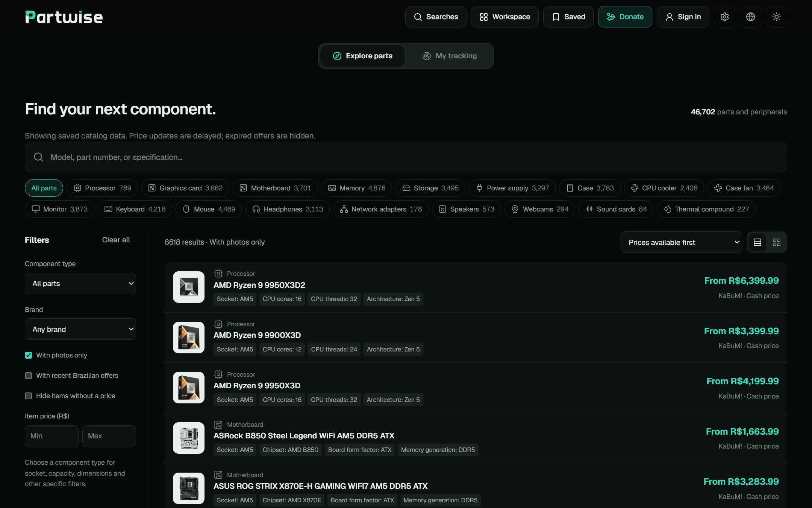Open Workspace in top navigation

(x=504, y=17)
